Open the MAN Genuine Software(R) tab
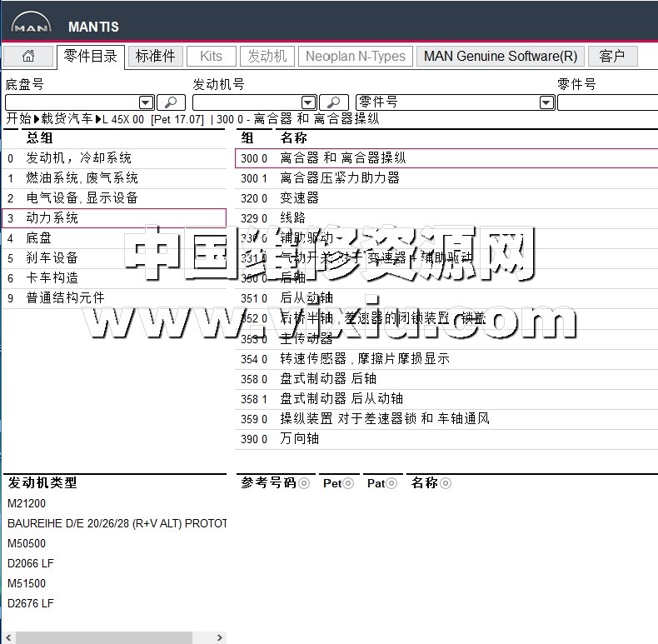This screenshot has height=644, width=658. [x=500, y=57]
